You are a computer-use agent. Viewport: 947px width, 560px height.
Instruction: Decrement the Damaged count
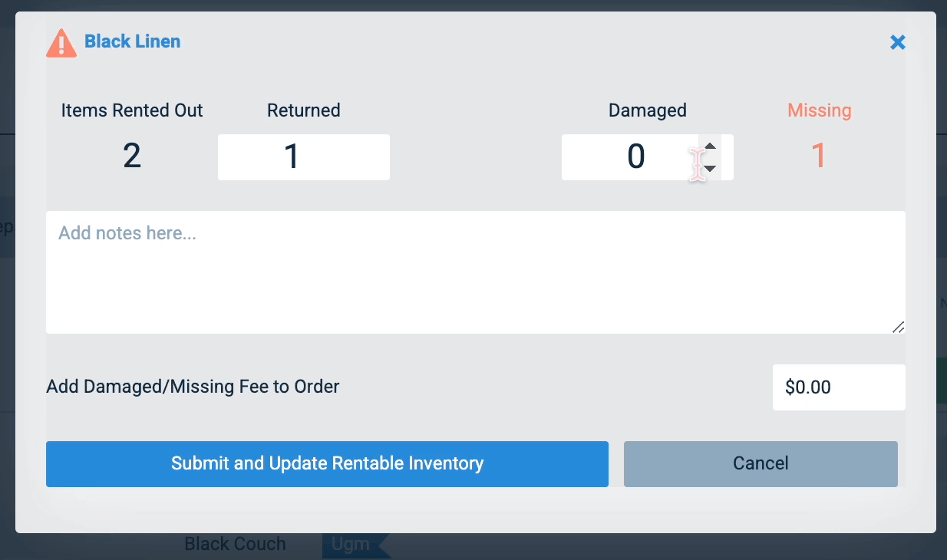[710, 167]
